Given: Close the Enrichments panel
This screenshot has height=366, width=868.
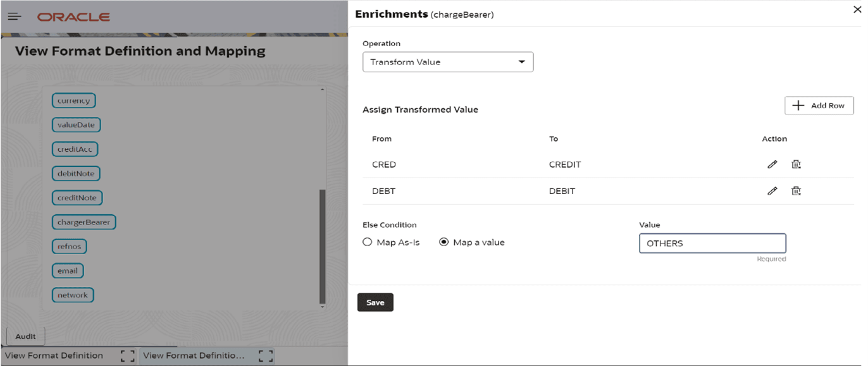Looking at the screenshot, I should [x=857, y=9].
